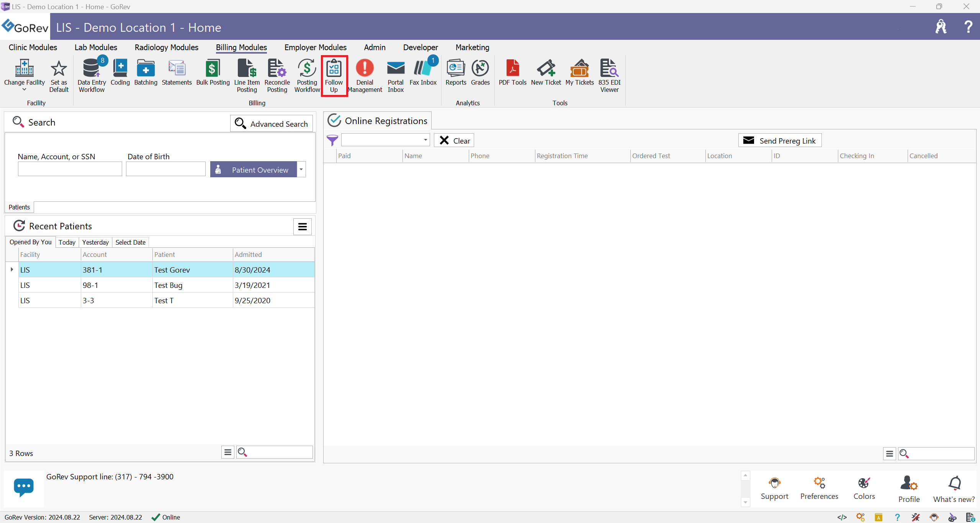Select the Today tab in Recent Patients
This screenshot has width=980, height=523.
[67, 242]
